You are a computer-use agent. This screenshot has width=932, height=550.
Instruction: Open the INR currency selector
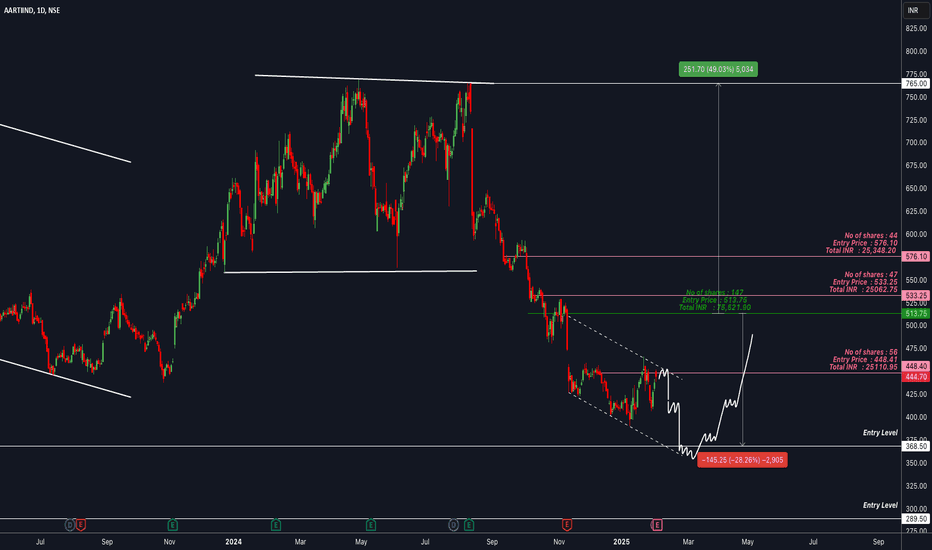pos(916,10)
